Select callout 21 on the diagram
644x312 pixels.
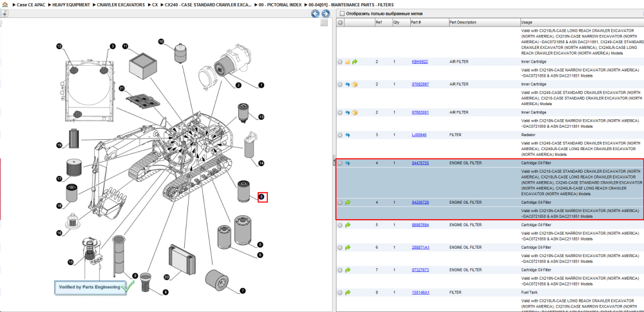122,88
